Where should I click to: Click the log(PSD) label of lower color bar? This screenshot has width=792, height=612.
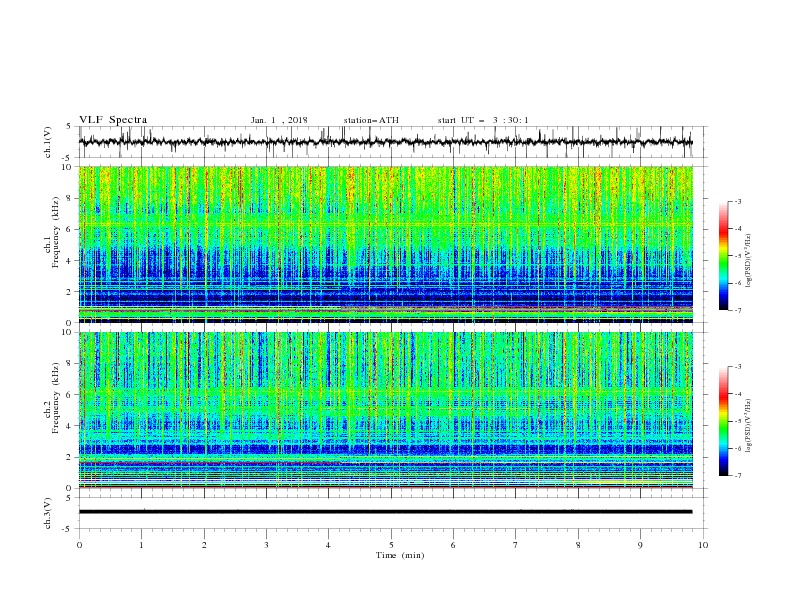(748, 426)
